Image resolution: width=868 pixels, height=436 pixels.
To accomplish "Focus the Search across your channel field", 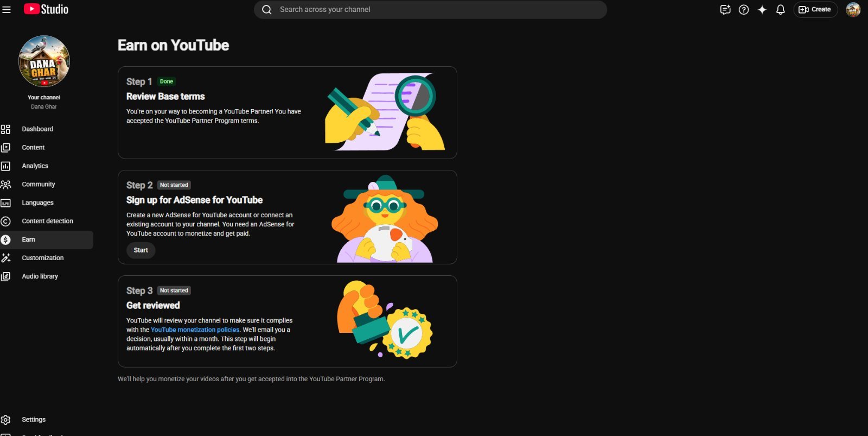I will [430, 10].
